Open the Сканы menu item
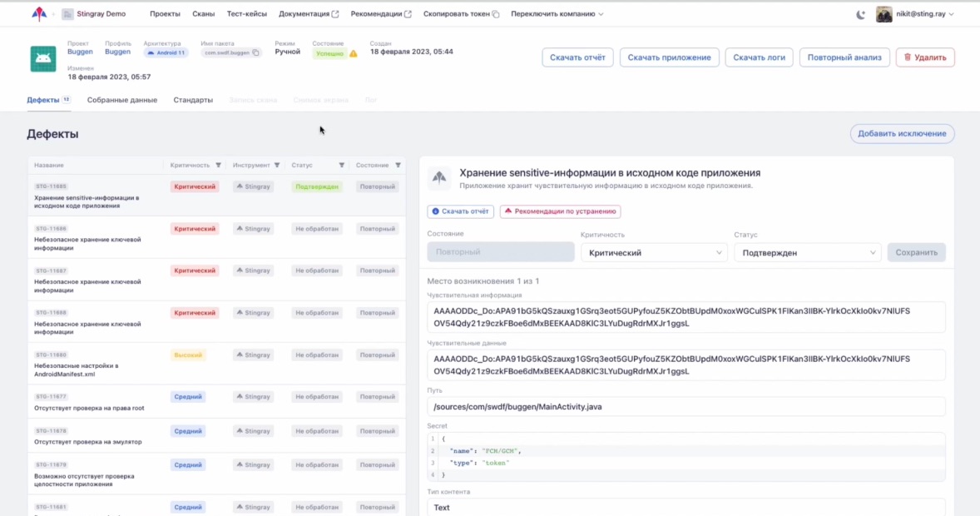This screenshot has height=516, width=980. (203, 14)
